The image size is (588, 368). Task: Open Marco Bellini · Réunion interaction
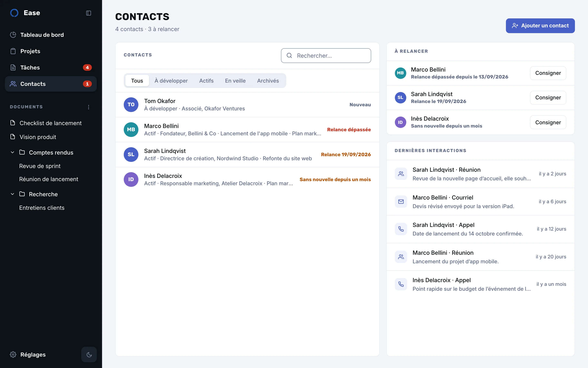pos(480,257)
